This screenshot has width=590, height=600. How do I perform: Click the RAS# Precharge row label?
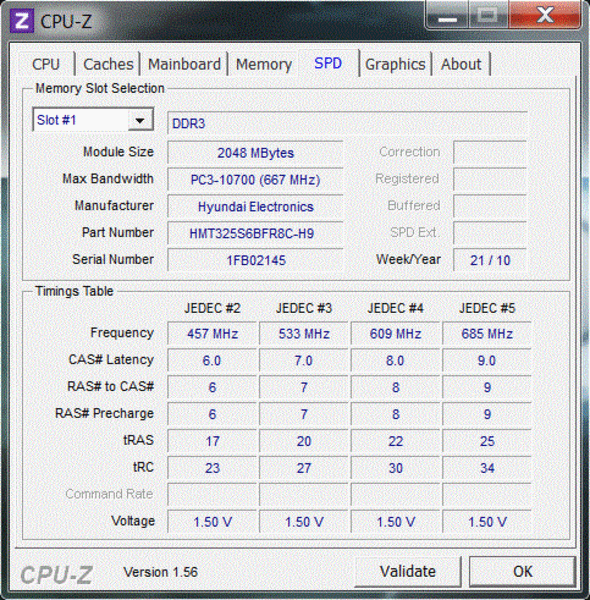pos(104,413)
